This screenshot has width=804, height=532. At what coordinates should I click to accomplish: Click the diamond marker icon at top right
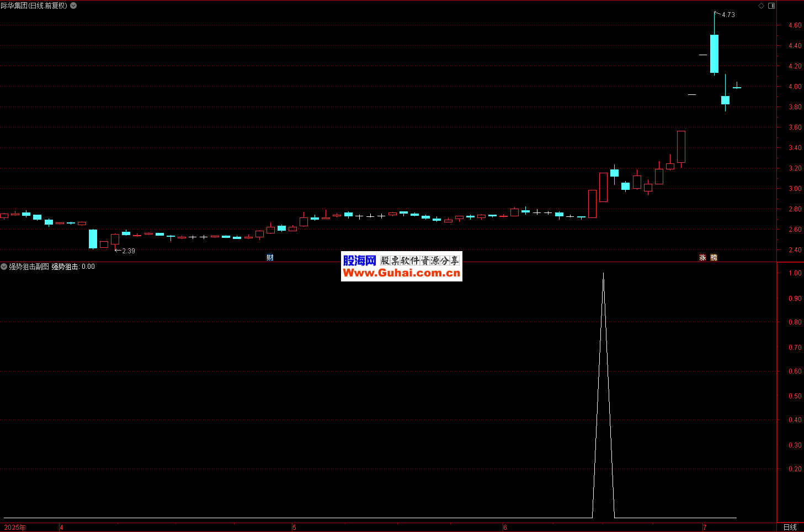click(762, 6)
